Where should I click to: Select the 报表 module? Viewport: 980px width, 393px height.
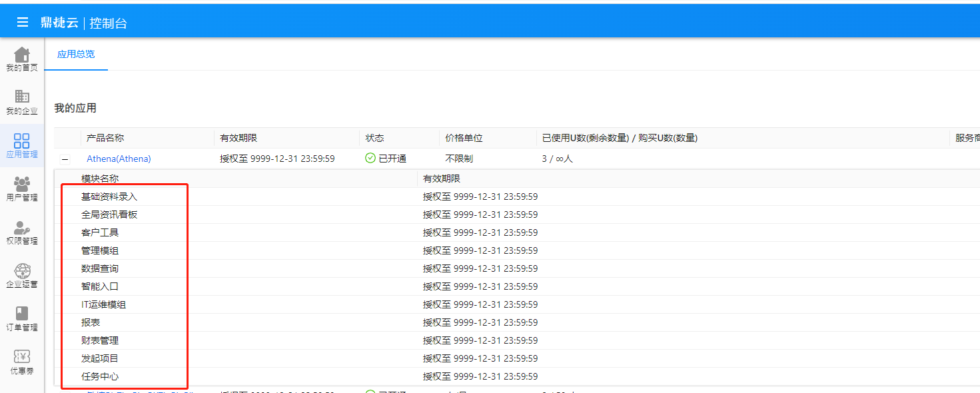pos(91,322)
